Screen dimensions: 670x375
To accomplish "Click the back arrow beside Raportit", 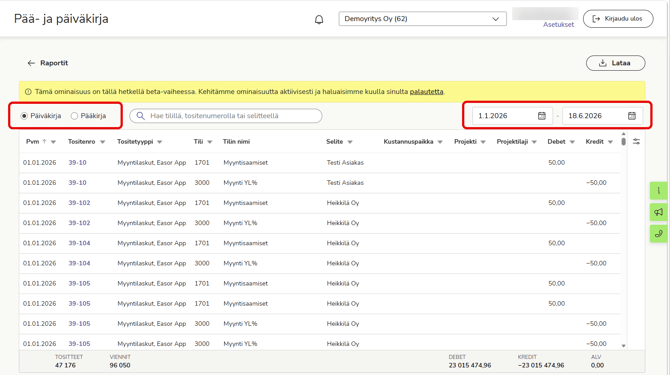I will (x=31, y=63).
